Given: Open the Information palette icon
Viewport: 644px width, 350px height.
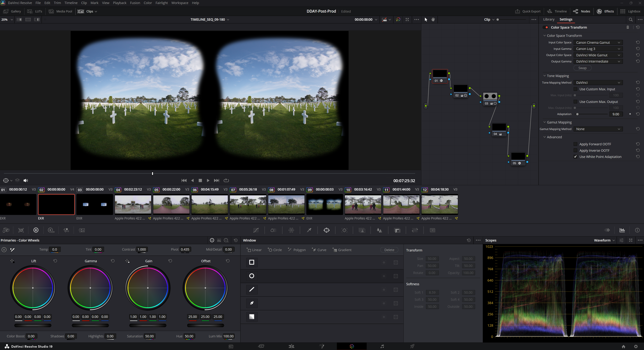Looking at the screenshot, I should click(637, 230).
